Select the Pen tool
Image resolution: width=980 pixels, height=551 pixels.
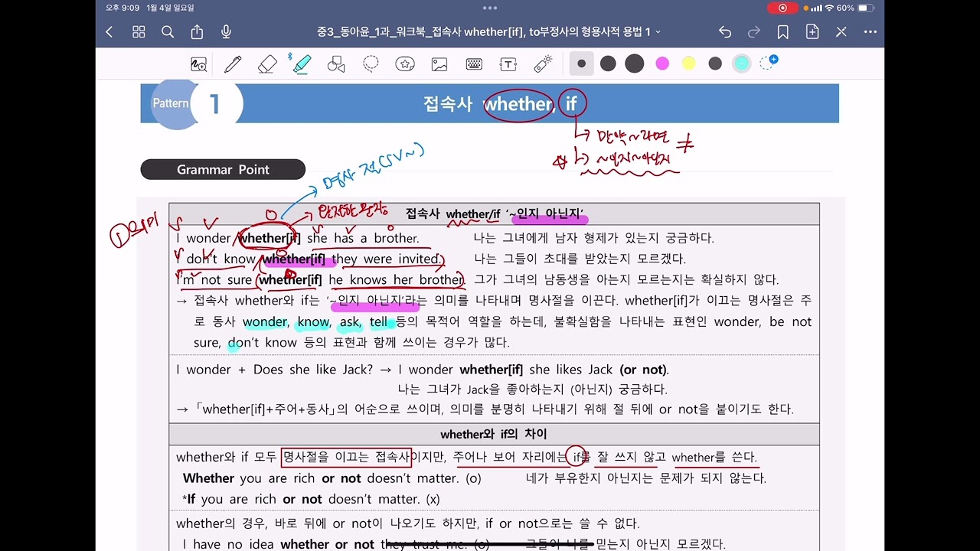pos(233,64)
